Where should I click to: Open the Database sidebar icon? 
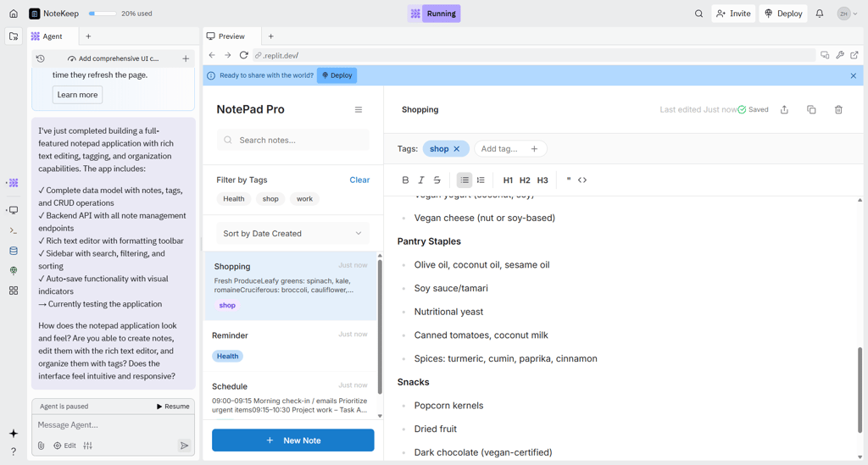(14, 251)
